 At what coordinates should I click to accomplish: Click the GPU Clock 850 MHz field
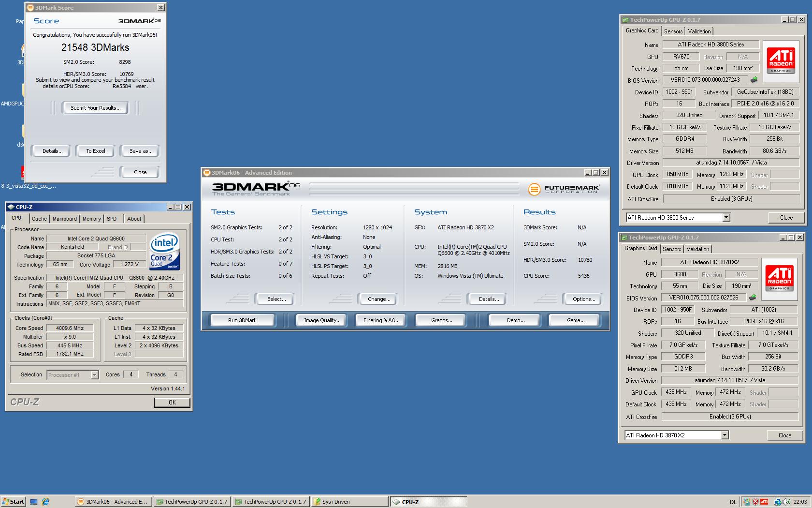click(x=677, y=175)
